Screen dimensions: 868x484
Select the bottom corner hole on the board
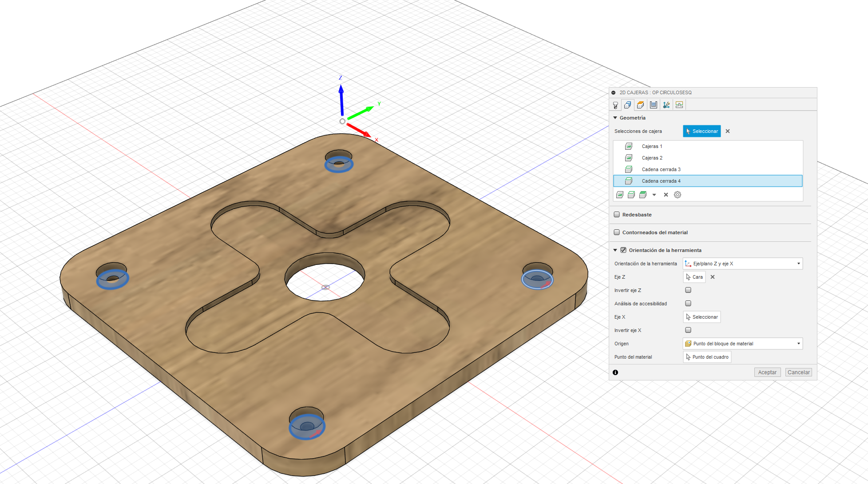[x=307, y=423]
